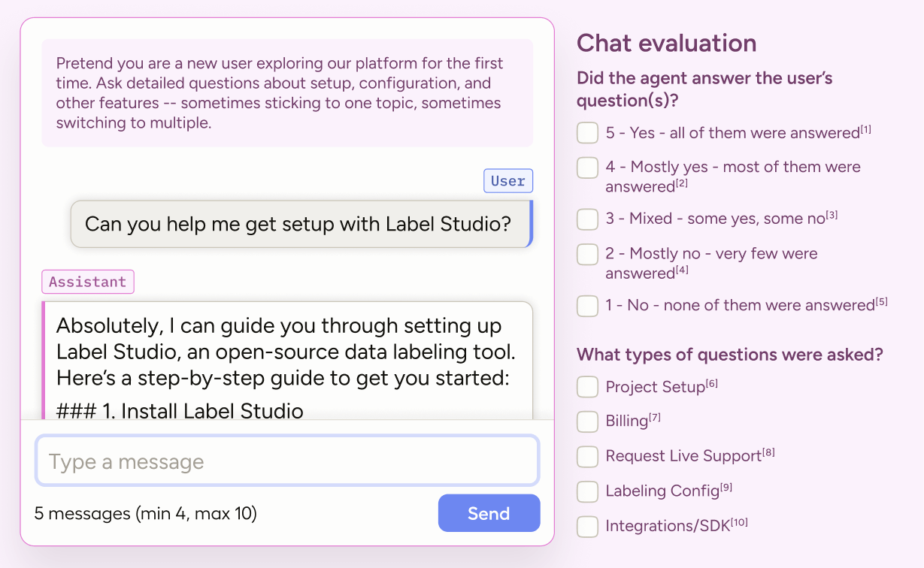Mark '2 - Mostly no' rating checkbox
The width and height of the screenshot is (924, 568).
point(587,254)
